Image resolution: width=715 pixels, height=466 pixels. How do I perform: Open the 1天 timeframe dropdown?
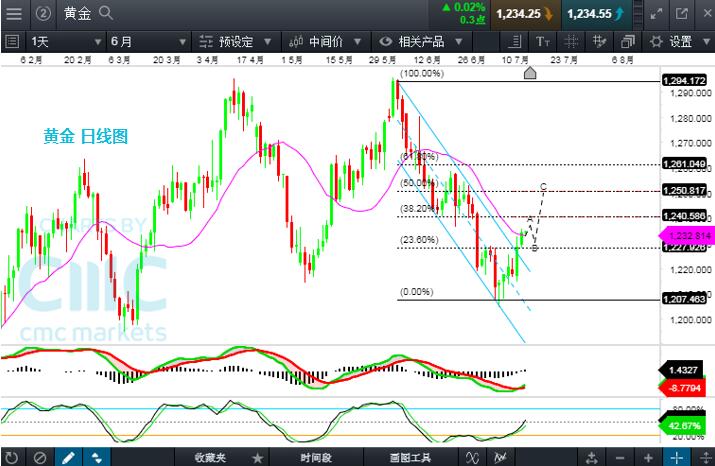pyautogui.click(x=65, y=42)
